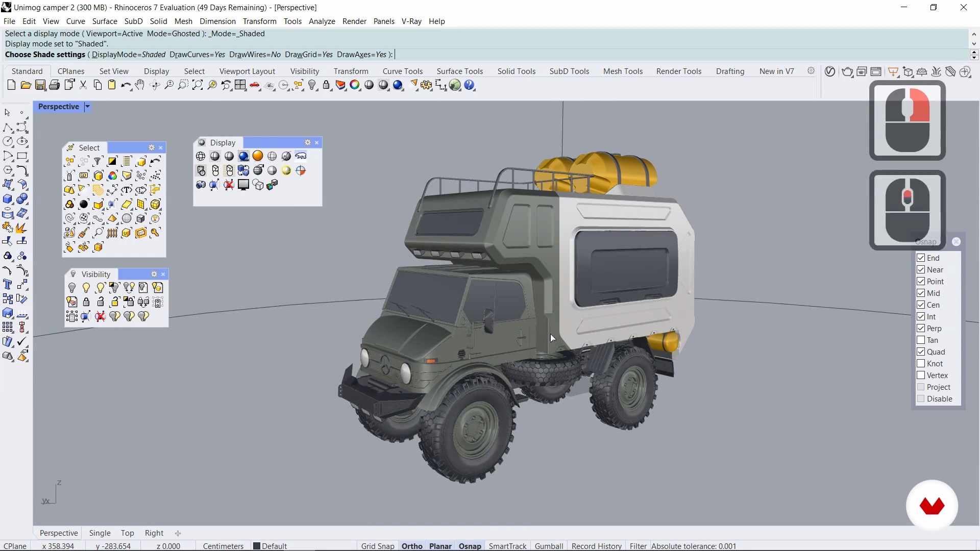Create a new file with the New icon

pyautogui.click(x=11, y=85)
